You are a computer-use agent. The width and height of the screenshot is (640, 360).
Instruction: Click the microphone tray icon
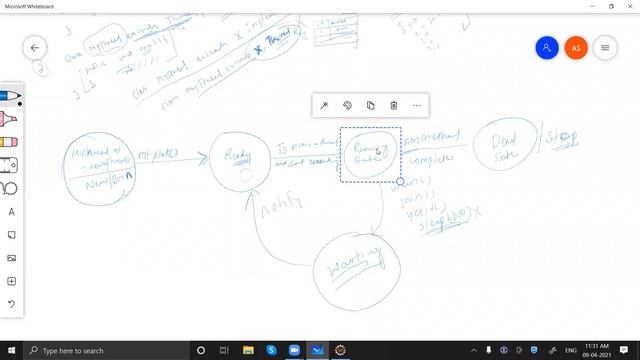pyautogui.click(x=489, y=350)
